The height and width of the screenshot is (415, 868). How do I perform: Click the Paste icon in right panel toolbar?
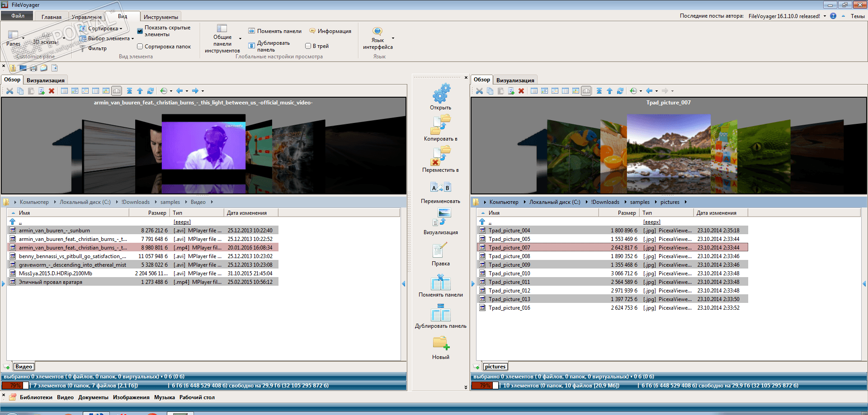coord(500,91)
